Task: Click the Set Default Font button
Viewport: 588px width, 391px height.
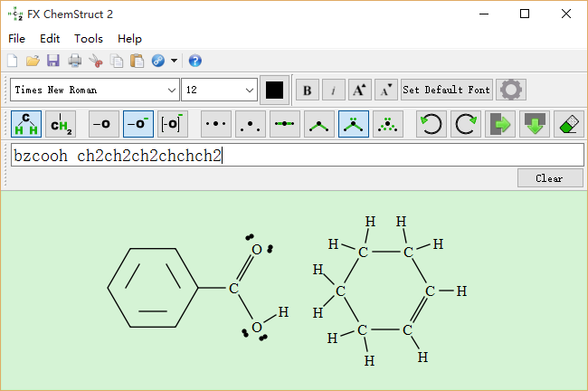Action: point(446,90)
